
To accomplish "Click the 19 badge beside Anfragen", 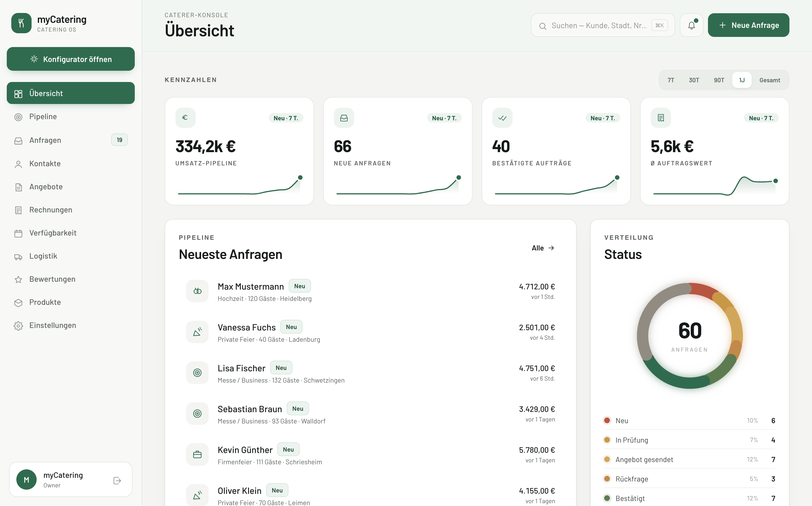I will click(119, 140).
